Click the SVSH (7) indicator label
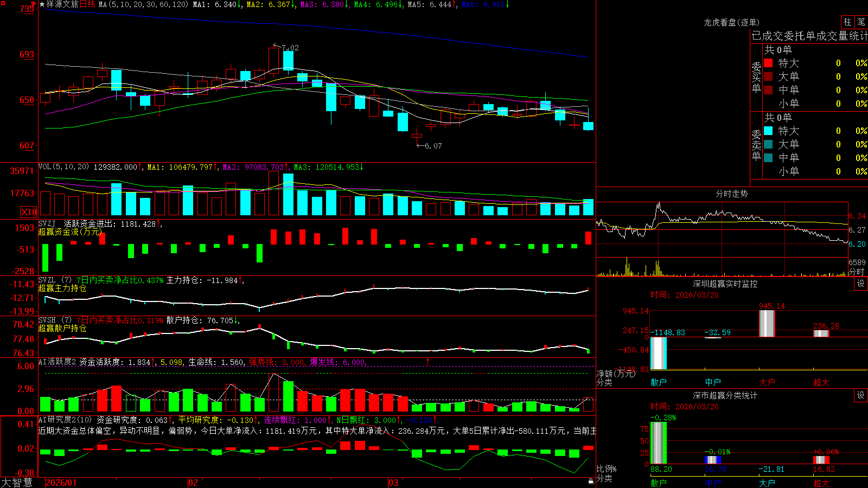 click(55, 320)
